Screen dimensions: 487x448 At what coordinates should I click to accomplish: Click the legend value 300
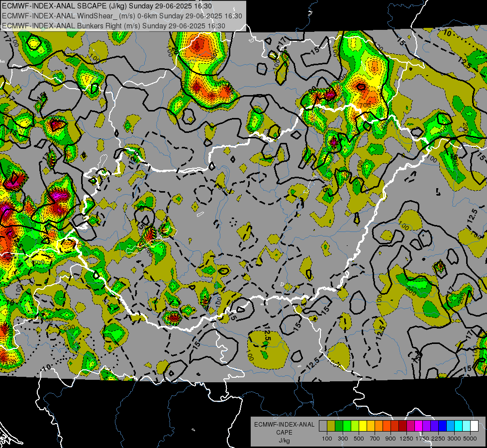coord(343,439)
